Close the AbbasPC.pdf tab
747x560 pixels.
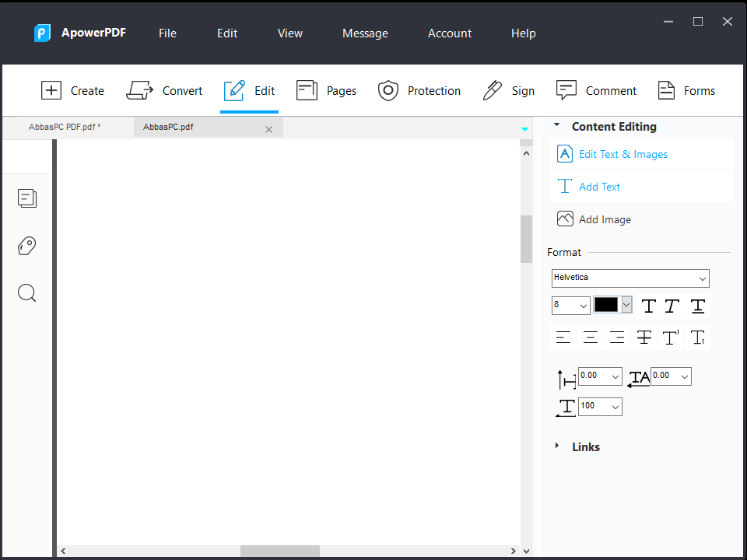click(268, 130)
